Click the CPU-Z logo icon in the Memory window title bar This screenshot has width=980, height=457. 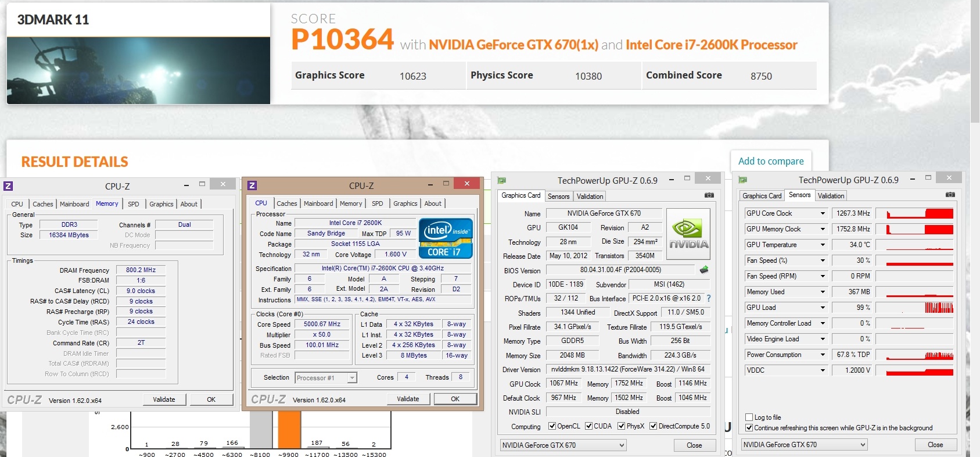point(8,186)
